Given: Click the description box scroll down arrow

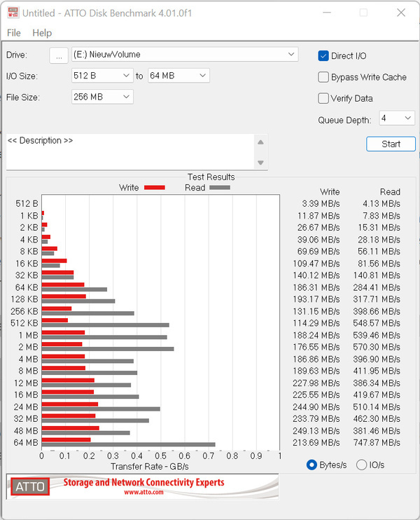Looking at the screenshot, I should click(x=260, y=163).
